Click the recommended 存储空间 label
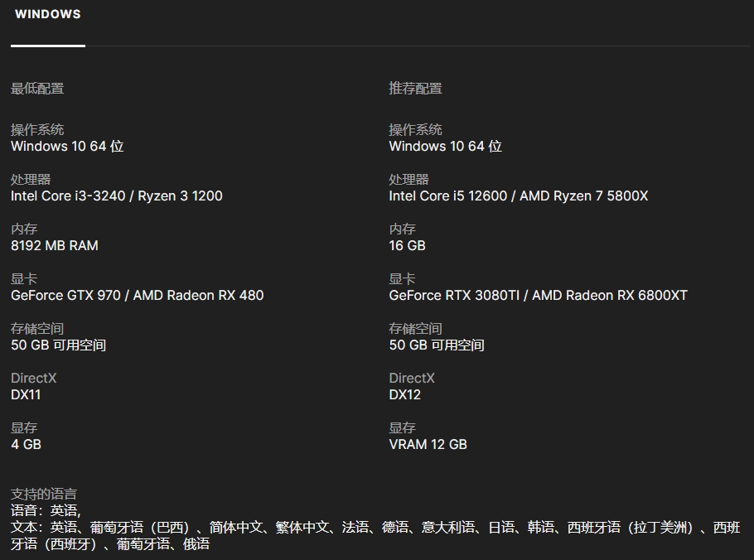 (415, 328)
